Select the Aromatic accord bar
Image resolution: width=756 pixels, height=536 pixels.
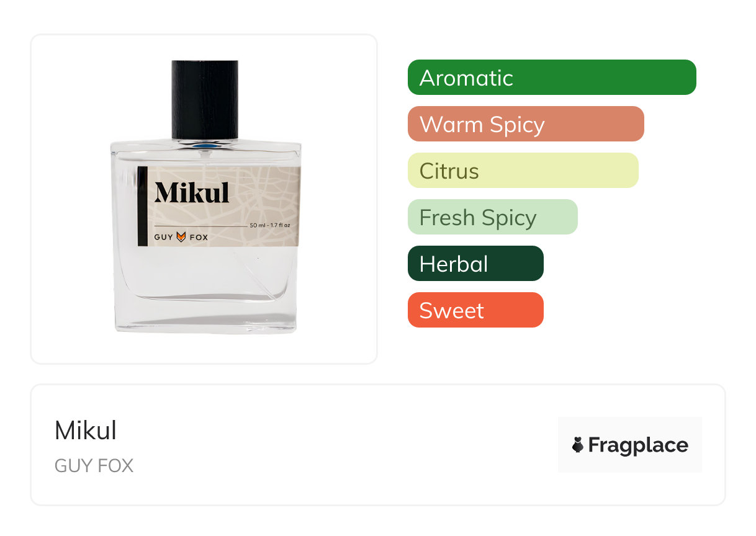point(552,78)
